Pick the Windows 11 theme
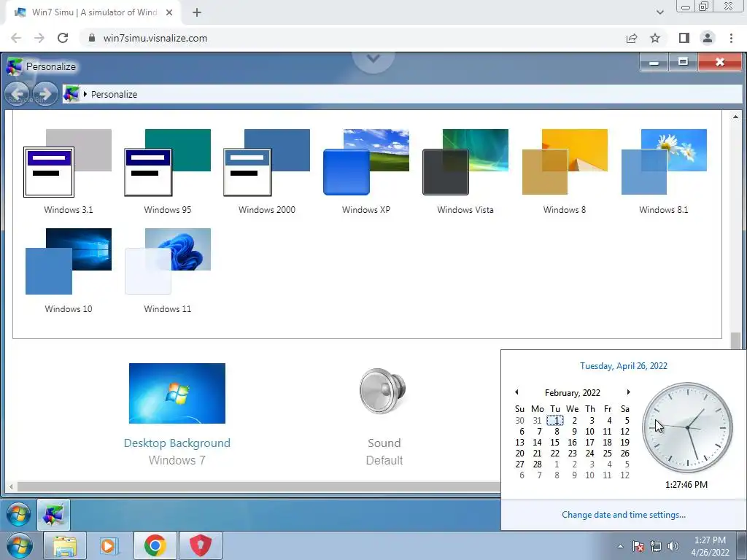The width and height of the screenshot is (747, 560). pos(167,271)
